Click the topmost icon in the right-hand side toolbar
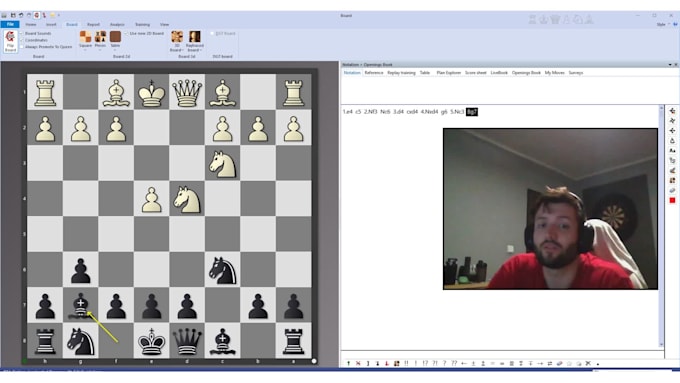The width and height of the screenshot is (680, 383). click(672, 111)
